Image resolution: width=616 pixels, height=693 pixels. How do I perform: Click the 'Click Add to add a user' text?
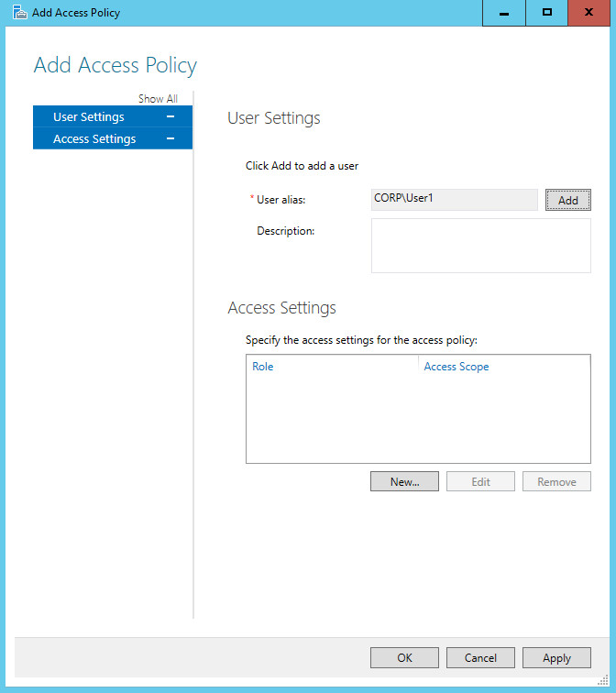tap(302, 166)
